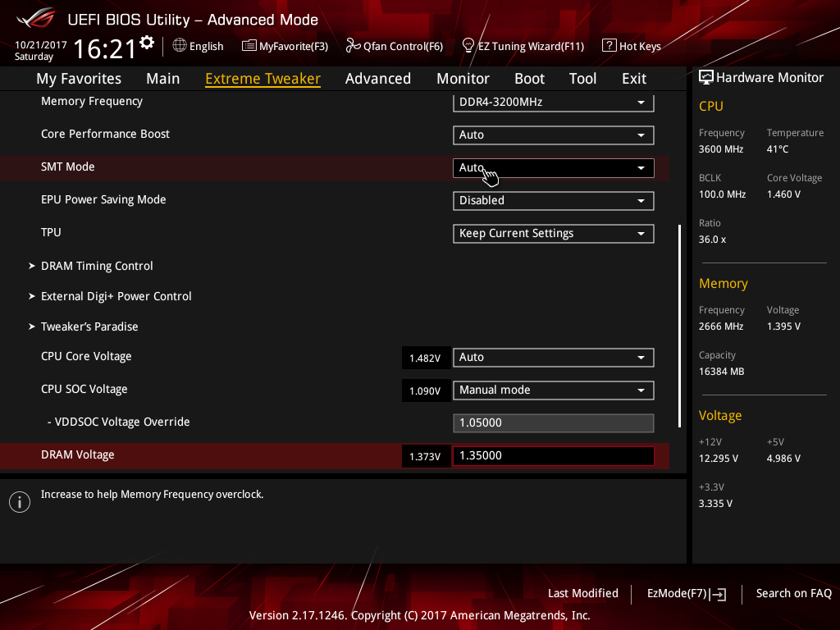Open CPU Core Voltage Auto dropdown
Viewport: 840px width, 630px height.
[554, 358]
